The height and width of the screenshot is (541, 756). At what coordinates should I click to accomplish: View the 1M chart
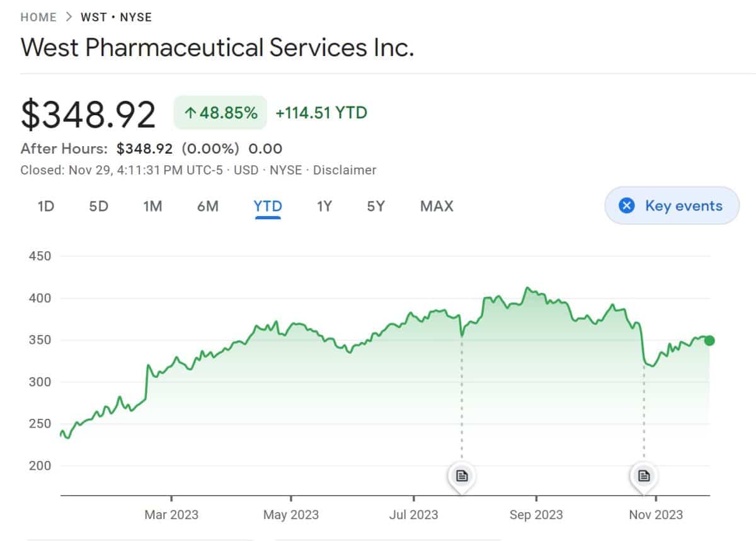pos(152,206)
